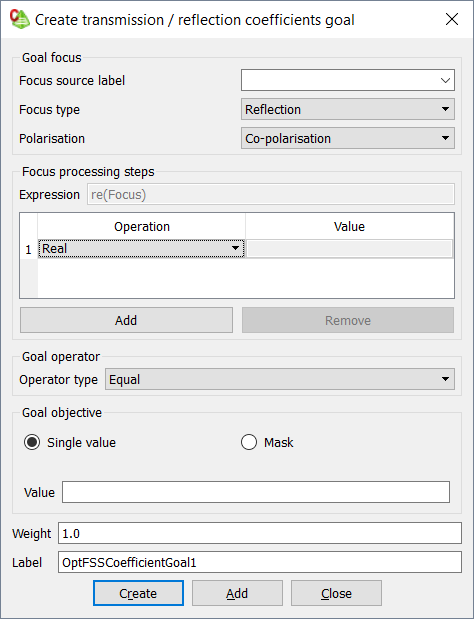Expand the Focus type Reflection dropdown

click(x=348, y=109)
